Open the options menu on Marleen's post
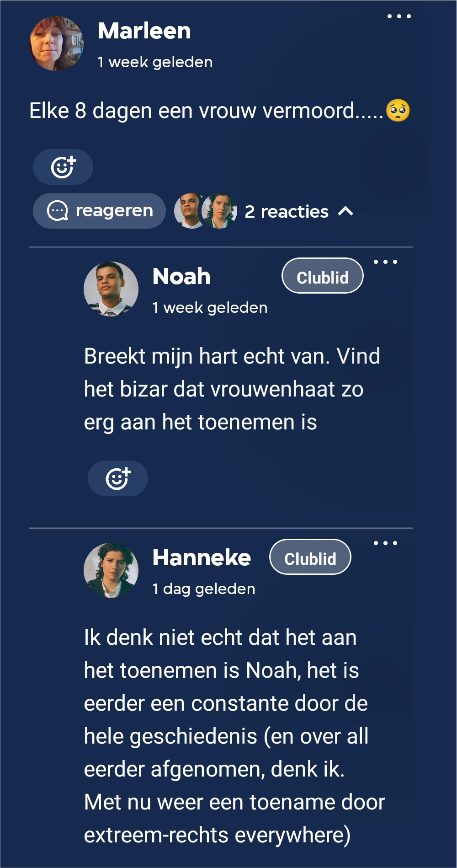The image size is (457, 868). point(399,16)
